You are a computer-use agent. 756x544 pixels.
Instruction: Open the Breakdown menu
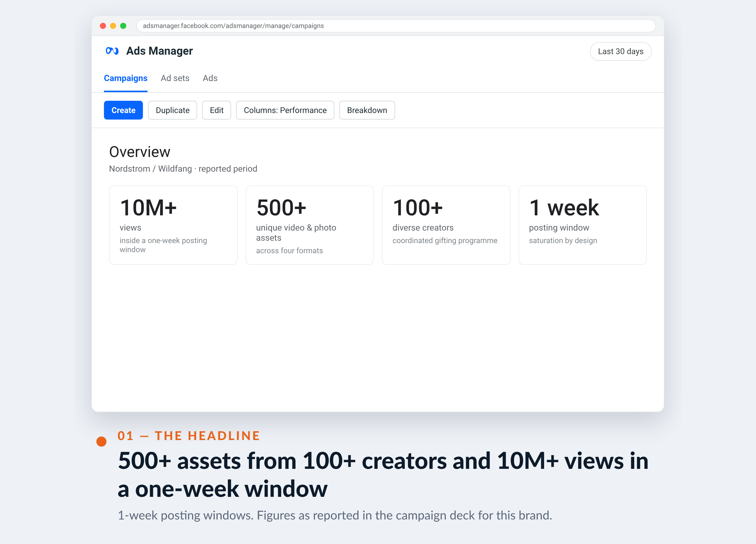[367, 110]
